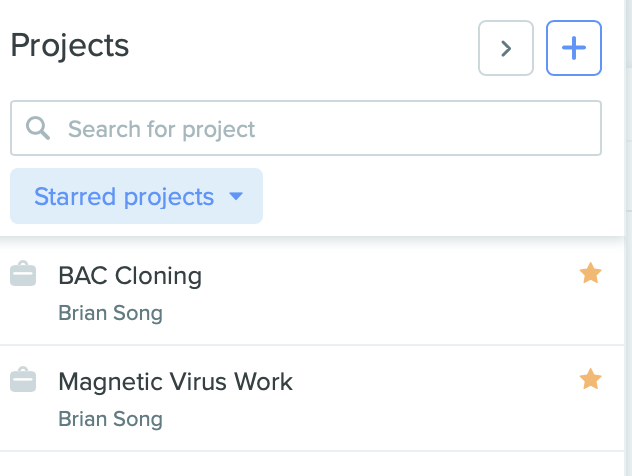Open the BAC Cloning project
This screenshot has height=476, width=632.
(x=130, y=276)
